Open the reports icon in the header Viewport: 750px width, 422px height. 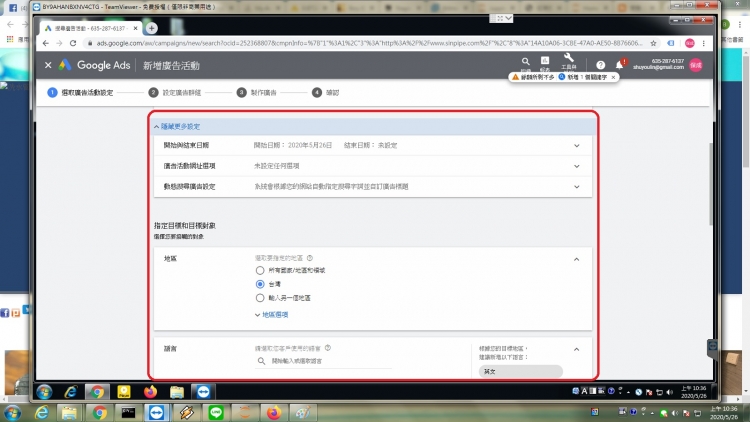tap(545, 61)
